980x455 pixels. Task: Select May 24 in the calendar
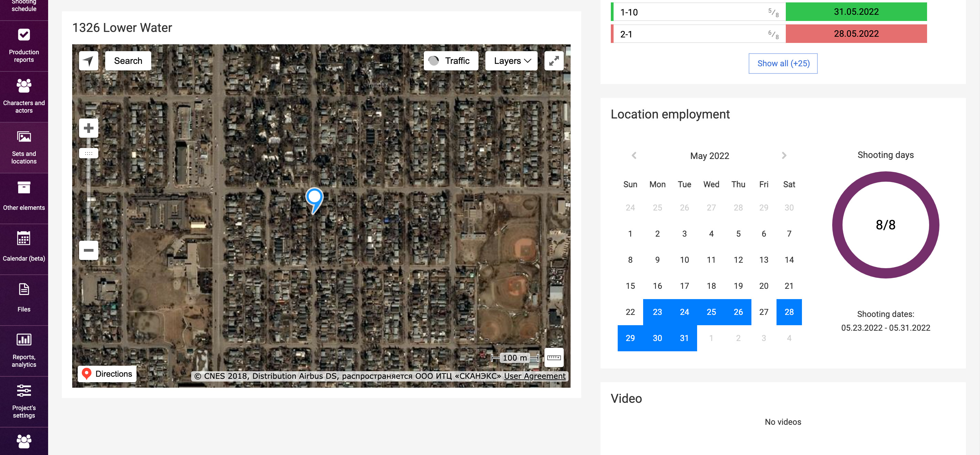(684, 312)
